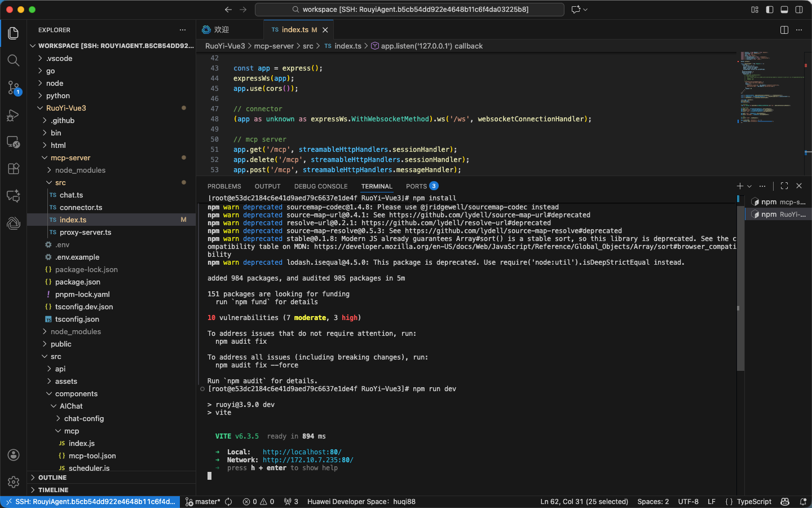Screen dimensions: 812x508
Task: Open the Explorer view in activity bar
Action: (14, 33)
